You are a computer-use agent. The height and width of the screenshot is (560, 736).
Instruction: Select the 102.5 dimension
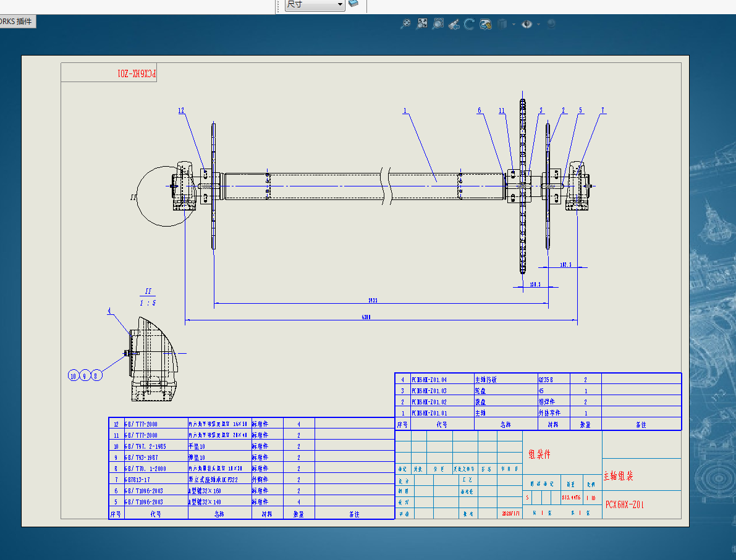tap(565, 264)
